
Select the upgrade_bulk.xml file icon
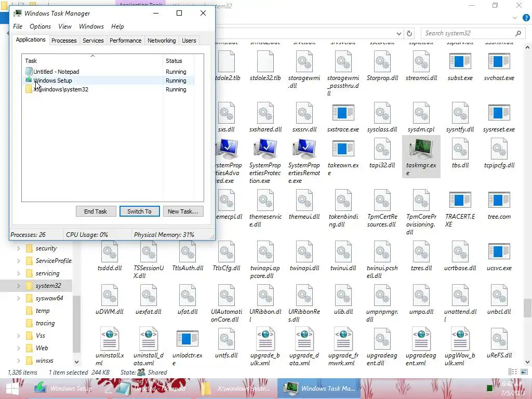(265, 339)
